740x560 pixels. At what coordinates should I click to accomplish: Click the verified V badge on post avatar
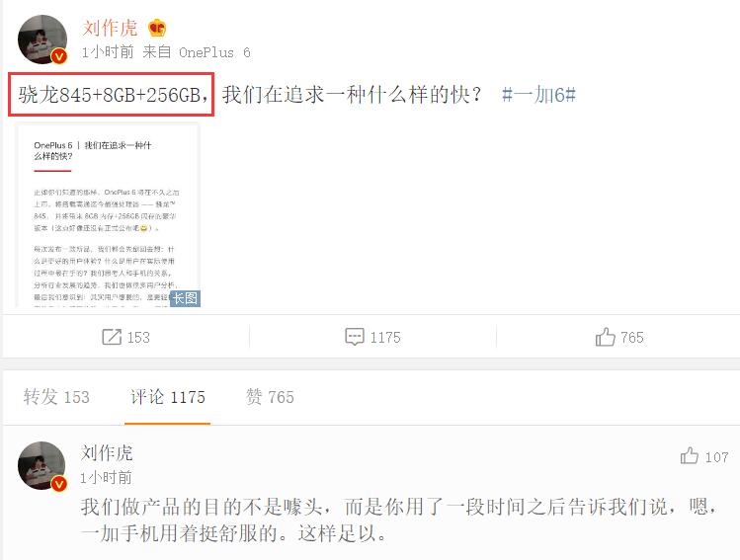pyautogui.click(x=59, y=56)
